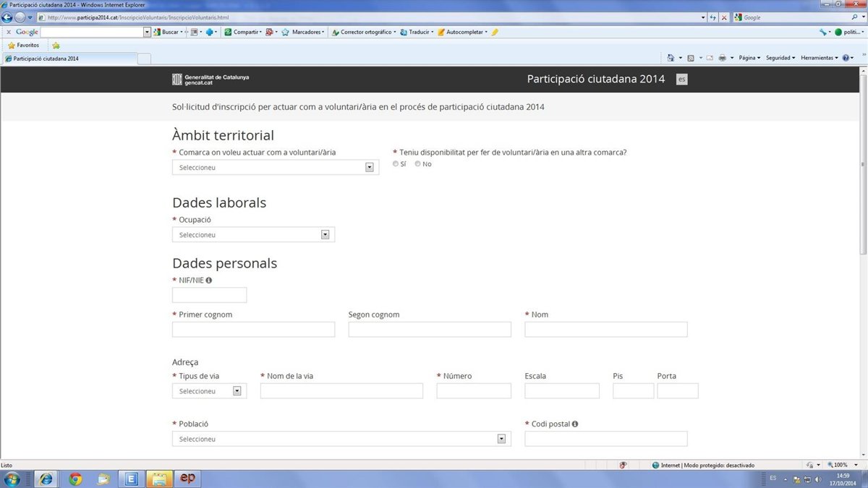
Task: Click the info icon beside NIF/NIE
Action: pos(209,280)
